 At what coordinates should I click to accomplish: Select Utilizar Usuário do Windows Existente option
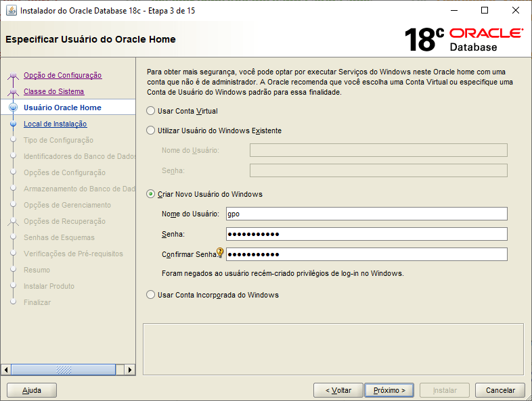[151, 131]
